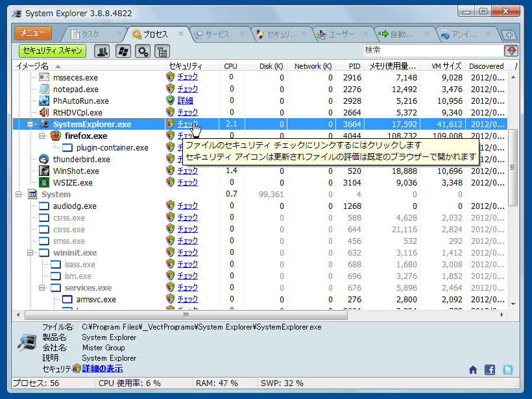Select the smss.exe row
This screenshot has height=399, width=532.
pyautogui.click(x=260, y=241)
